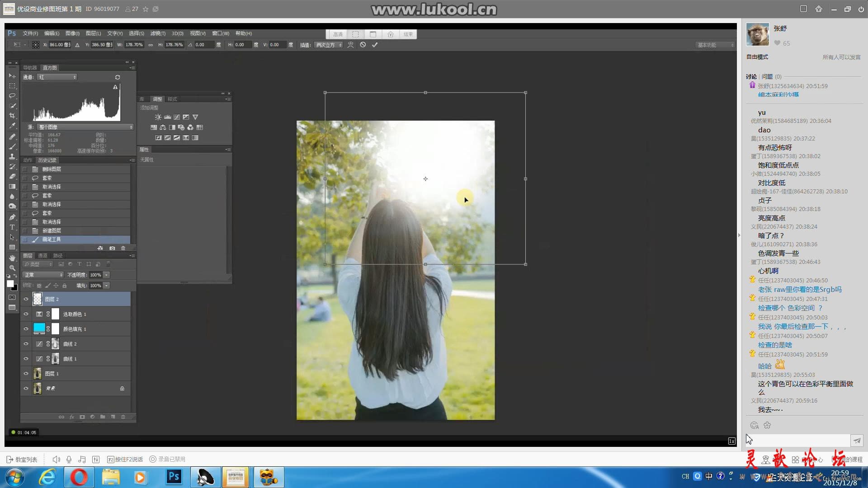The height and width of the screenshot is (488, 868).
Task: Open the layer opacity slider arrow
Action: [x=107, y=275]
